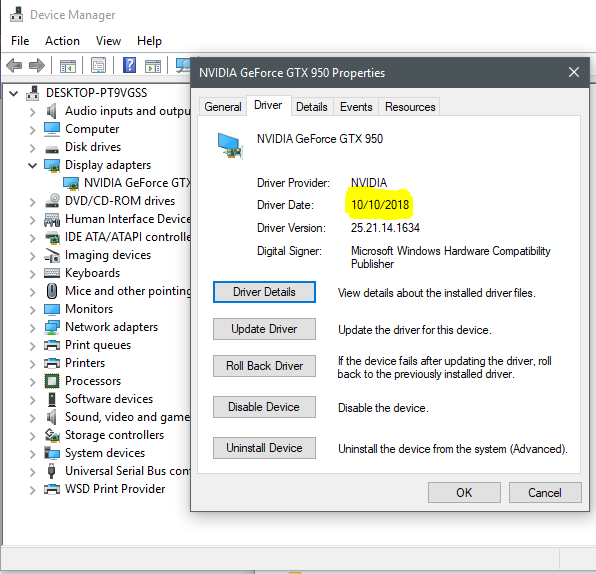The image size is (596, 574).
Task: Click the show/hide console tree toolbar icon
Action: (68, 66)
